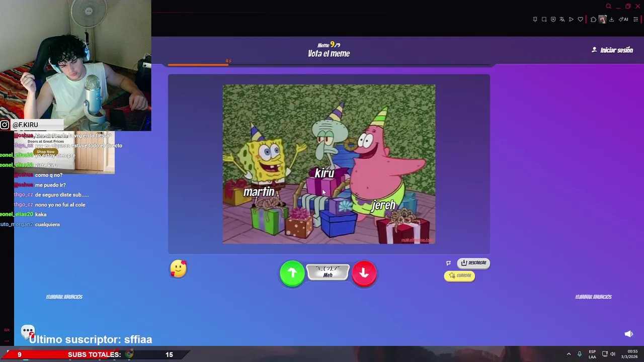Click the chat bubble icon above subscriber text
644x362 pixels.
[x=28, y=332]
